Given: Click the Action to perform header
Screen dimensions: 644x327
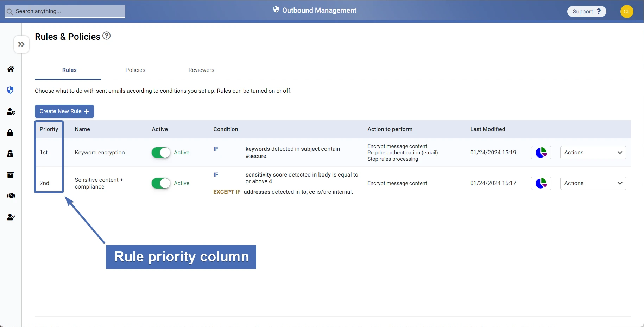Looking at the screenshot, I should click(x=390, y=129).
